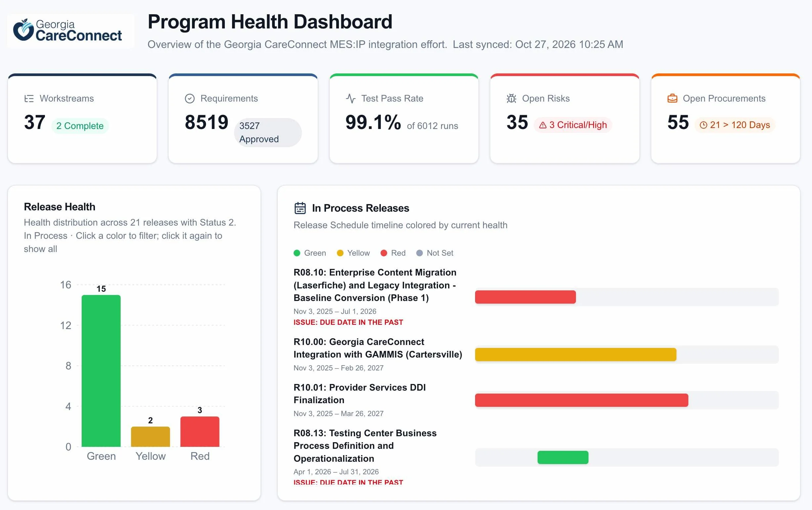Click the Yellow legend dot
Viewport: 812px width, 510px height.
coord(340,253)
